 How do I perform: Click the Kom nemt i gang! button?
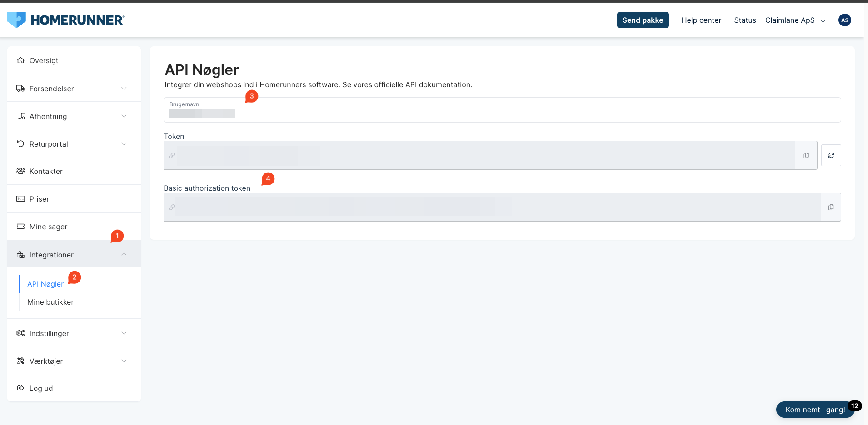[x=815, y=410]
